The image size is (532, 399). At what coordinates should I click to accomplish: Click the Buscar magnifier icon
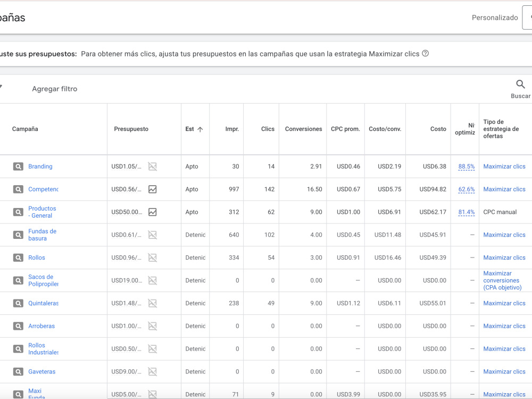[520, 84]
